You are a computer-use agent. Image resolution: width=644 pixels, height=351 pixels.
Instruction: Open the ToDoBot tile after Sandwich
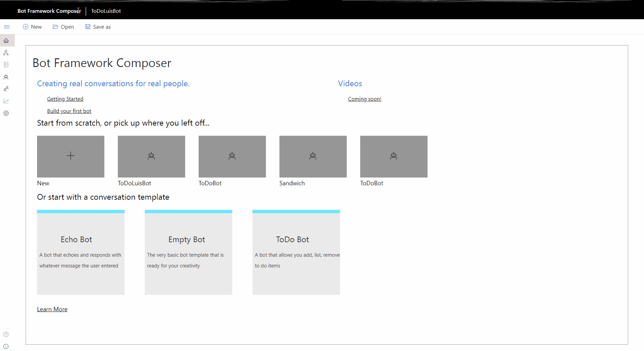(x=394, y=157)
